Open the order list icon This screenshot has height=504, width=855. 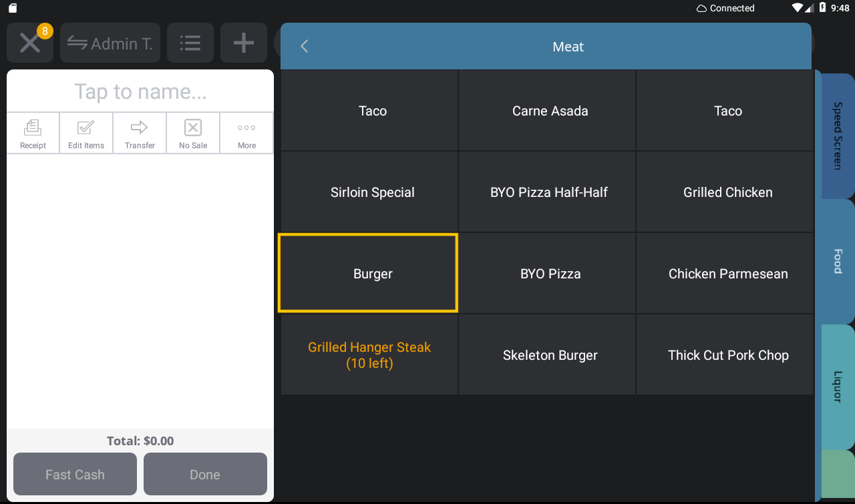click(x=190, y=43)
